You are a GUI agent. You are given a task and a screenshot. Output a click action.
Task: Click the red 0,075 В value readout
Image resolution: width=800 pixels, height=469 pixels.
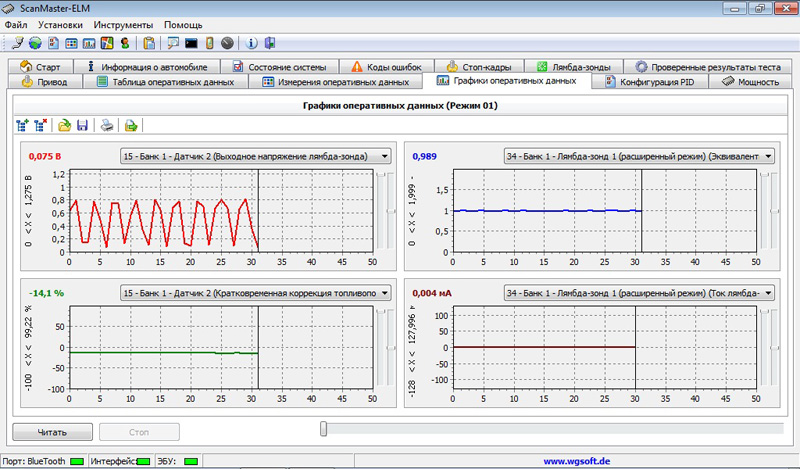45,156
